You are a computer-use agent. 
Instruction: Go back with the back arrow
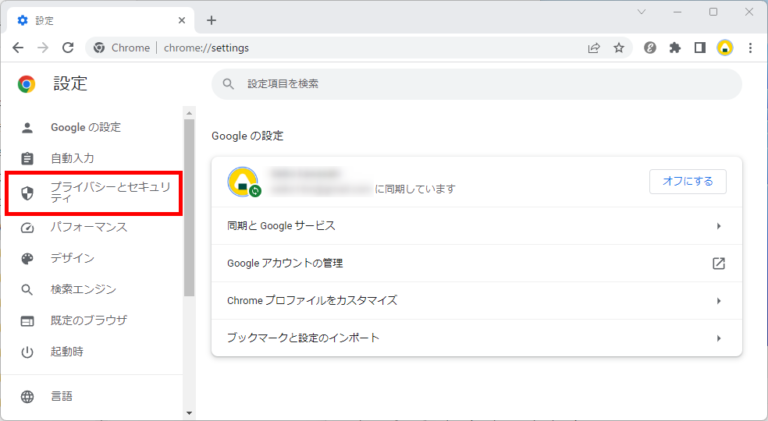(x=18, y=47)
